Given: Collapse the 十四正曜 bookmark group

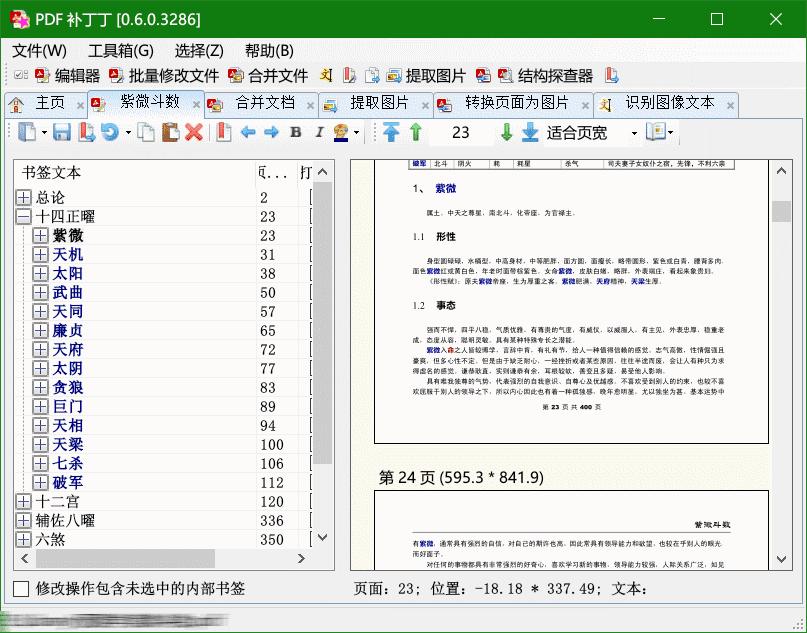Looking at the screenshot, I should (22, 215).
